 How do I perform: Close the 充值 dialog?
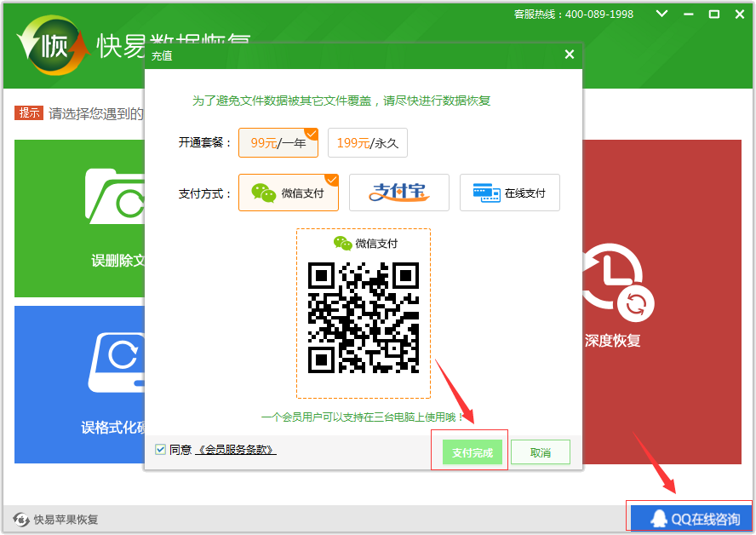click(570, 55)
